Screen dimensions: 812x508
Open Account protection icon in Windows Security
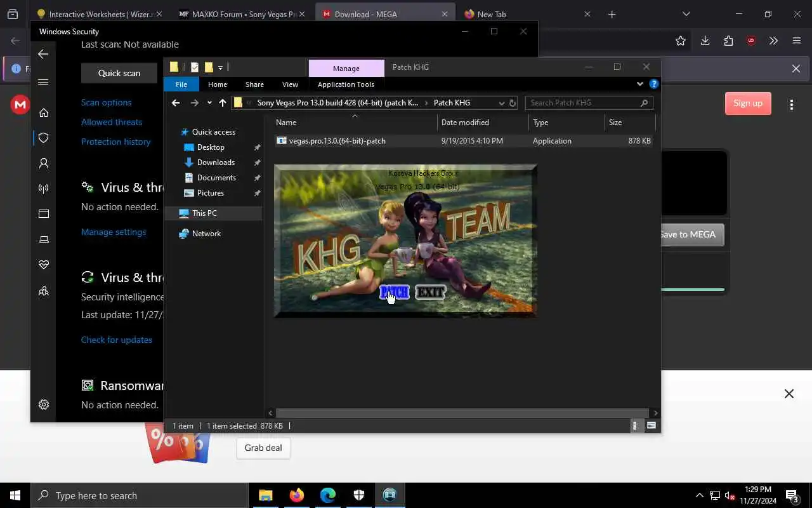44,163
